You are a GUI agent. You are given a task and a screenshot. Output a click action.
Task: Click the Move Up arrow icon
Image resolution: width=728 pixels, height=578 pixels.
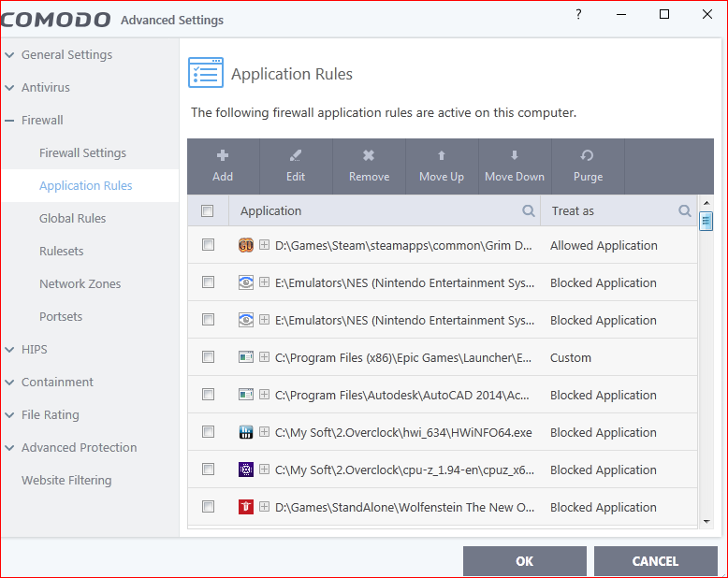click(x=442, y=156)
